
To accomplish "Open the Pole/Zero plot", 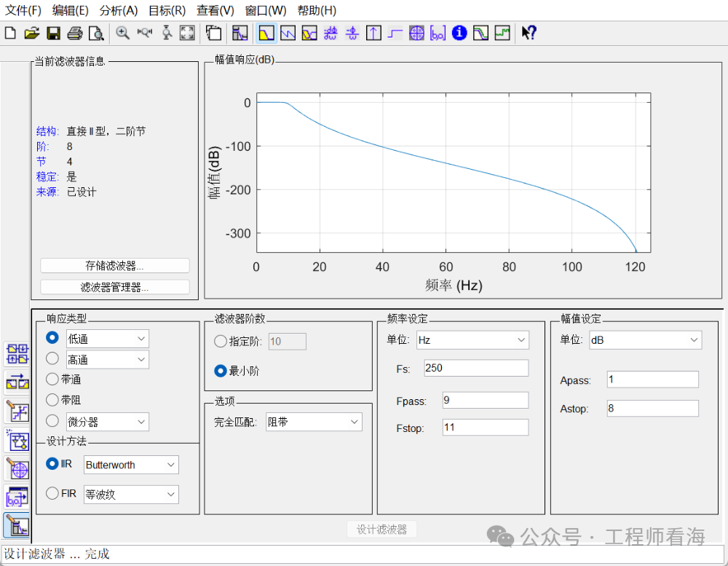I will pyautogui.click(x=416, y=33).
